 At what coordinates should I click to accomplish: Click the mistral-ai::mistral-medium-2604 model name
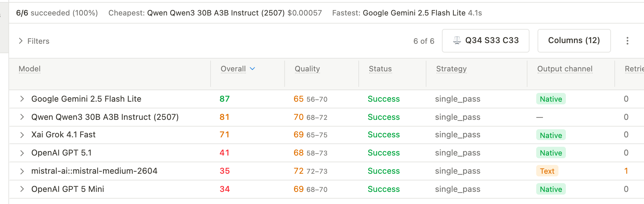94,171
